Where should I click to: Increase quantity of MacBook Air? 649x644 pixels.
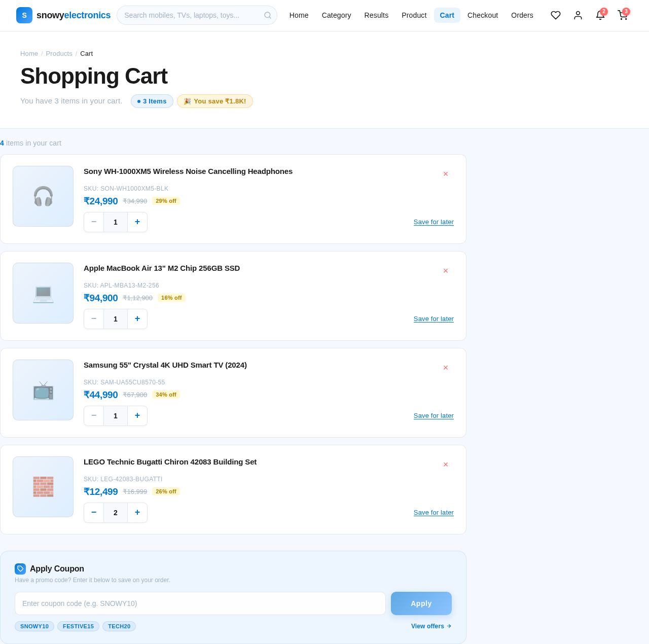[137, 319]
